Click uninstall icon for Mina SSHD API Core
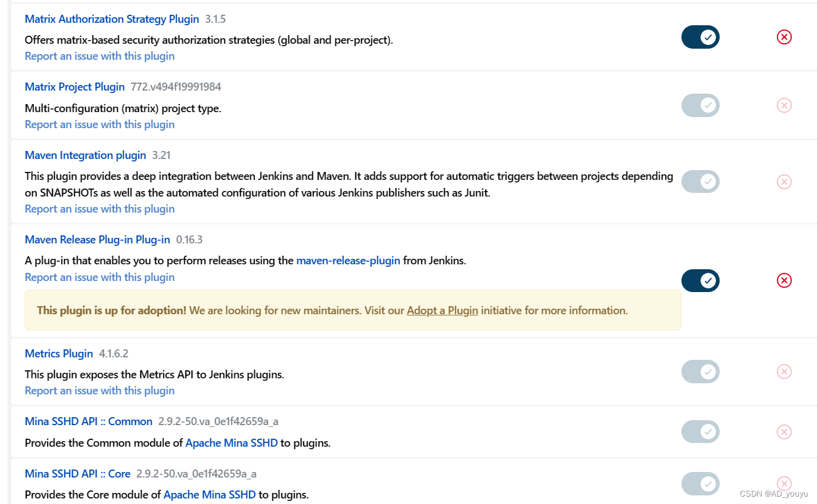The width and height of the screenshot is (817, 504). [x=784, y=484]
